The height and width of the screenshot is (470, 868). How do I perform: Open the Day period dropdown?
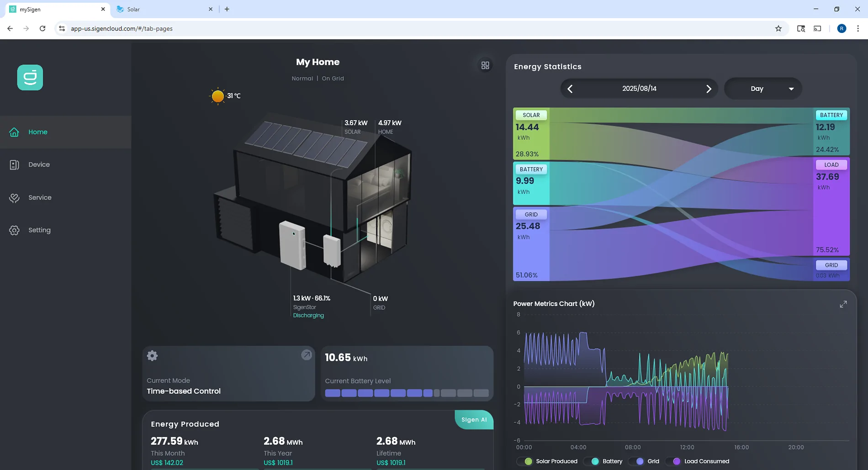(x=763, y=89)
